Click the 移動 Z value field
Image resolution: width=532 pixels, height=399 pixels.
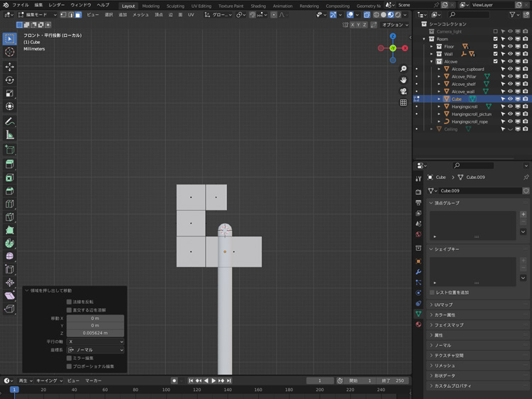point(95,333)
